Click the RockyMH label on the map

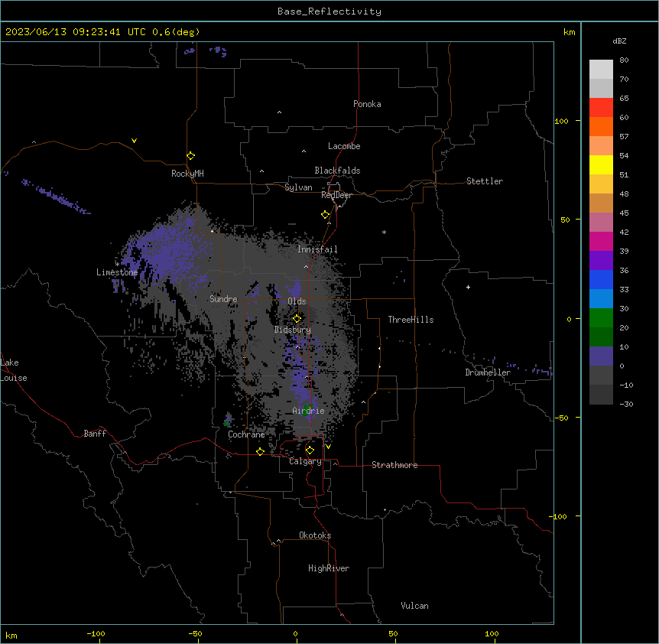187,174
